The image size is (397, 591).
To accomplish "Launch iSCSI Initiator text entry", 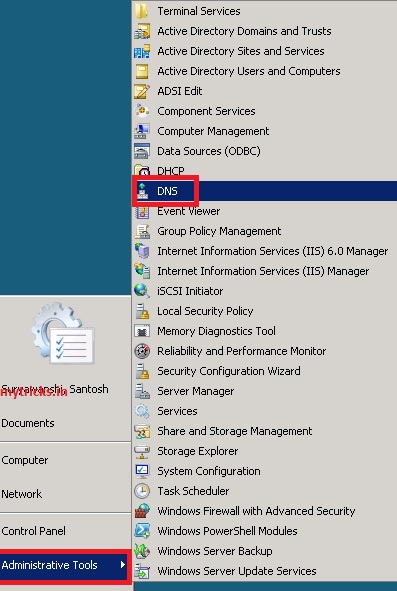I will pyautogui.click(x=190, y=291).
